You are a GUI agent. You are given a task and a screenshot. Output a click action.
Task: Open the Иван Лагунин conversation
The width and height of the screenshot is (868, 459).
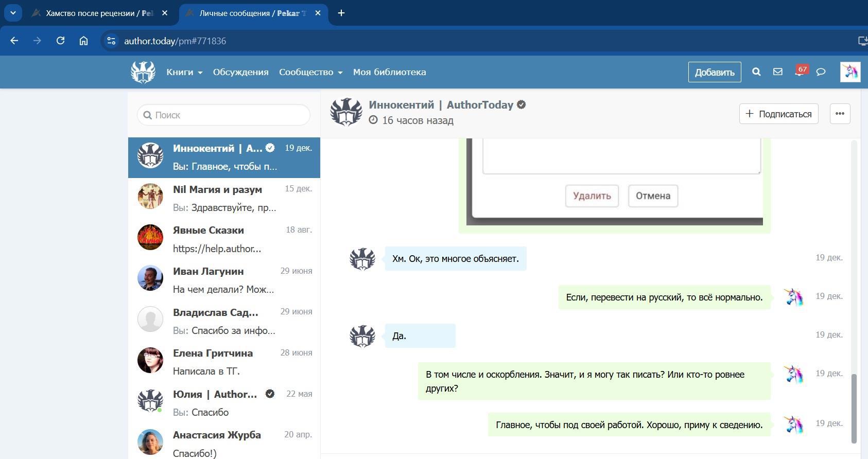[224, 280]
